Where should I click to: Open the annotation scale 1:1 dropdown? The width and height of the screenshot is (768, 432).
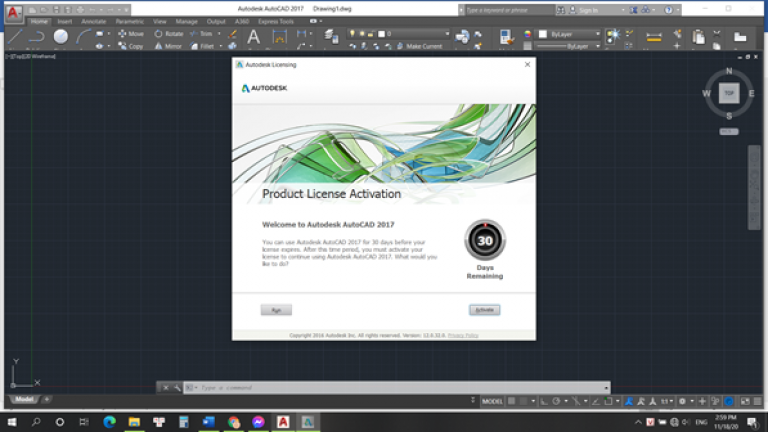pyautogui.click(x=667, y=401)
